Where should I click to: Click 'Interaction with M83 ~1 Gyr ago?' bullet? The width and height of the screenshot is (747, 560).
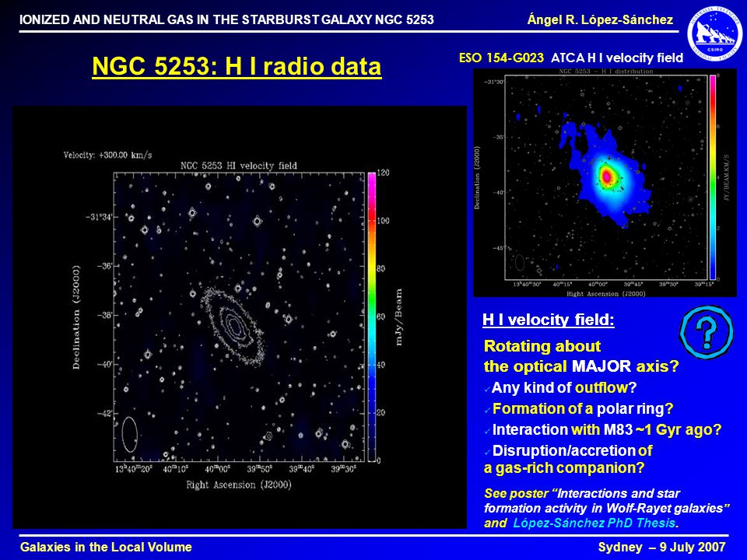point(607,429)
